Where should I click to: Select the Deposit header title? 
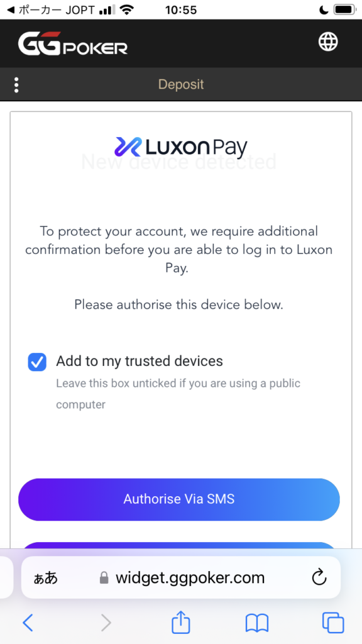coord(181,85)
